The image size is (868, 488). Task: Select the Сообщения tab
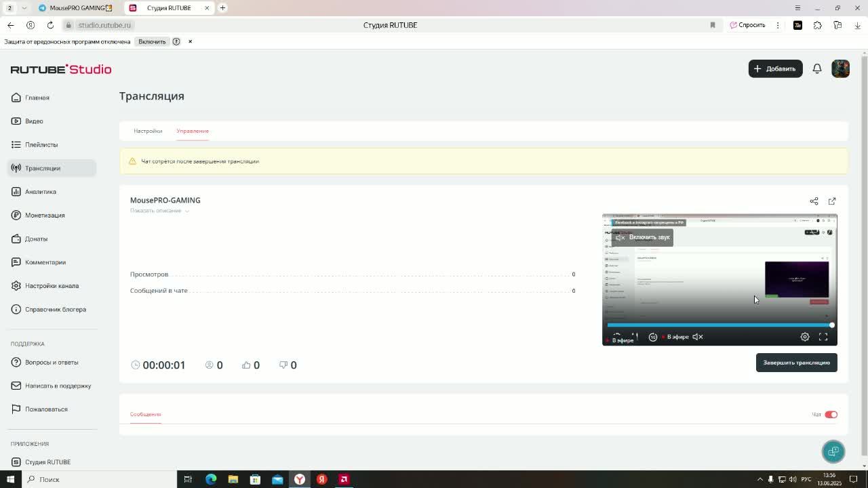coord(145,414)
